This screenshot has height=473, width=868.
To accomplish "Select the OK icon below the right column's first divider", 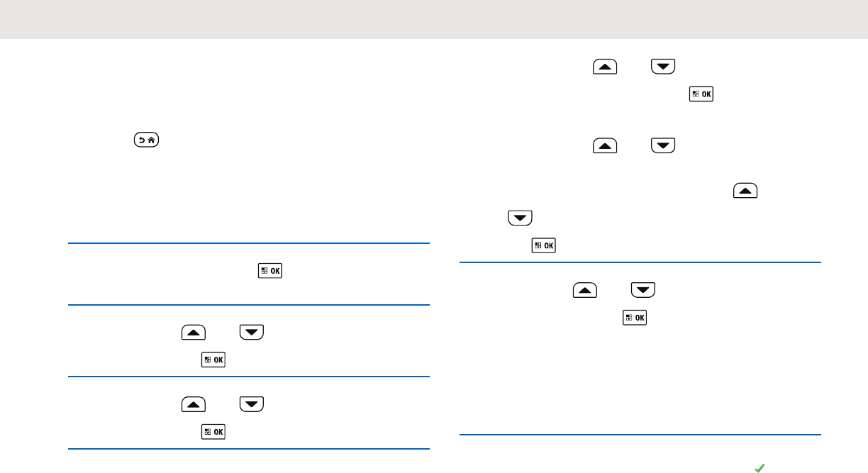I will coord(635,317).
